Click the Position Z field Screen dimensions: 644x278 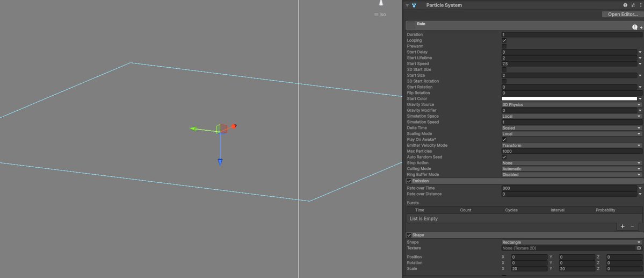(x=624, y=257)
